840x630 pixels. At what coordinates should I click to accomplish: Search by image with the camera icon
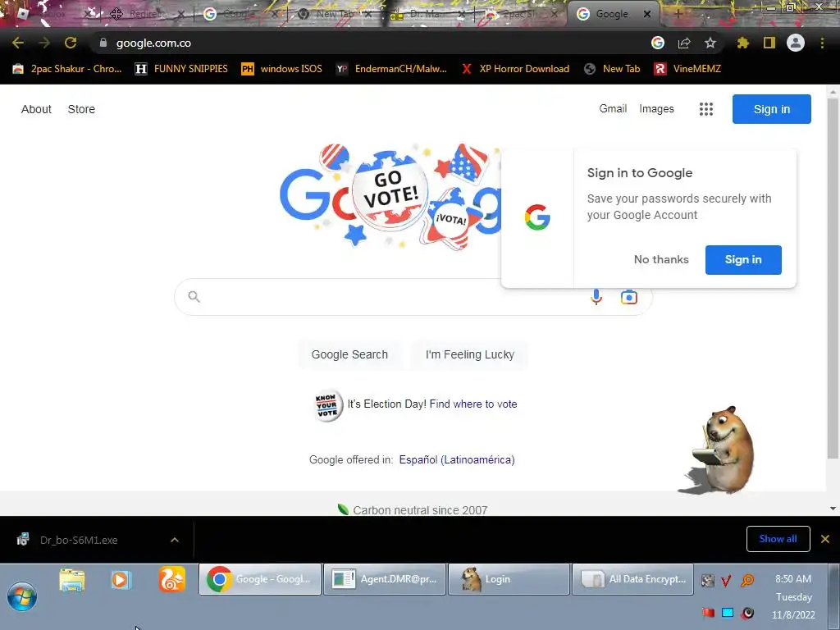click(x=629, y=297)
